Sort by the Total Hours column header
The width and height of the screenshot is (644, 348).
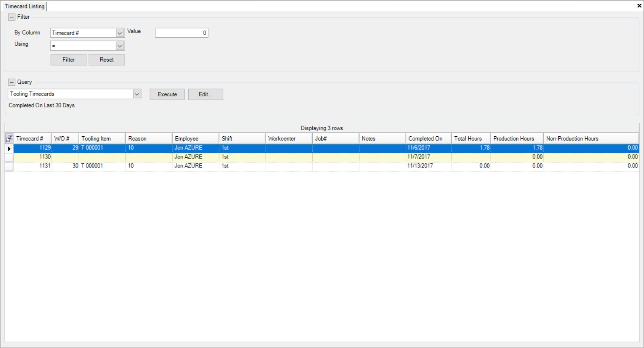point(471,139)
